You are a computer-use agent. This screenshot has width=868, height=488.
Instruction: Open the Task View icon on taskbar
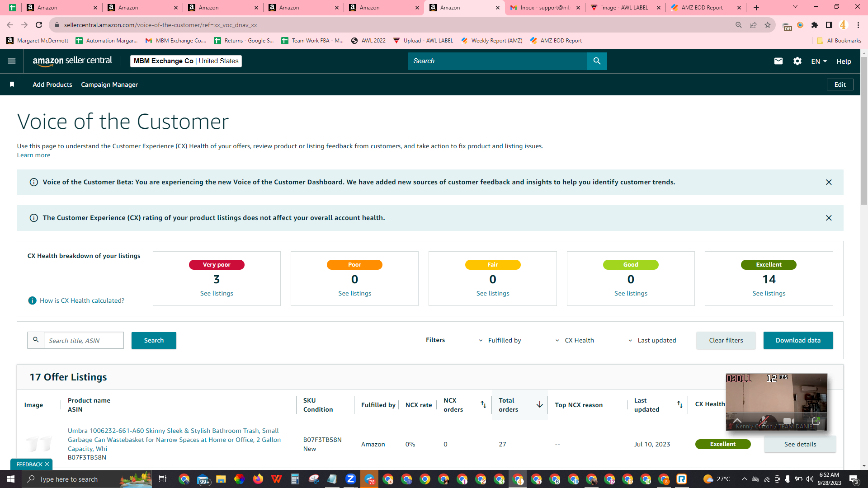coord(163,479)
